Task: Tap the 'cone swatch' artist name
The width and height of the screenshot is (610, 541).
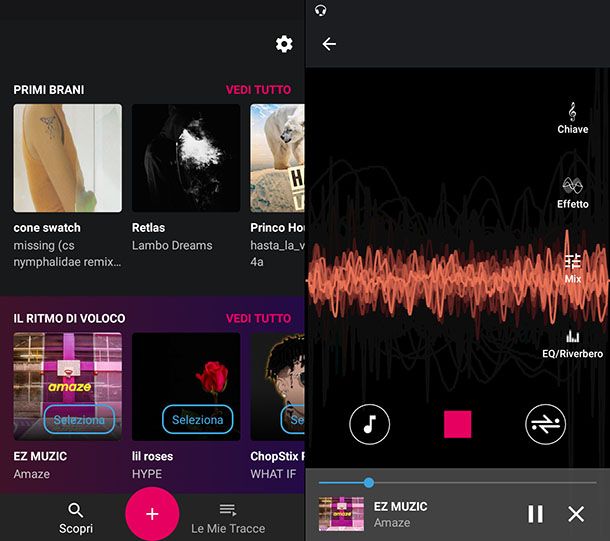Action: (x=47, y=228)
